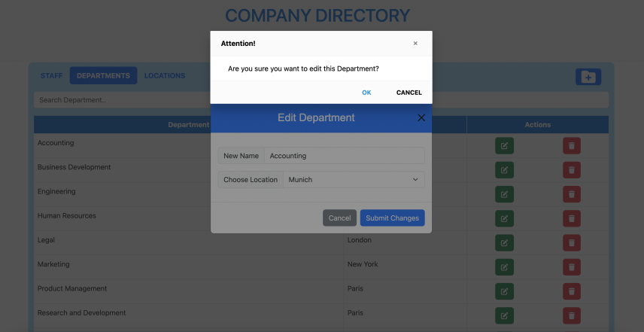Click the add department folder icon

point(588,77)
